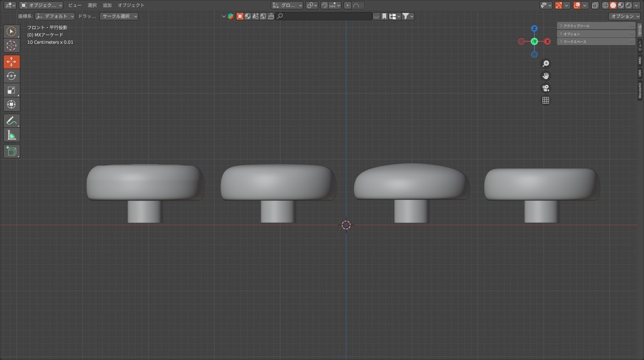Select the scenes asset type icon

(255, 16)
